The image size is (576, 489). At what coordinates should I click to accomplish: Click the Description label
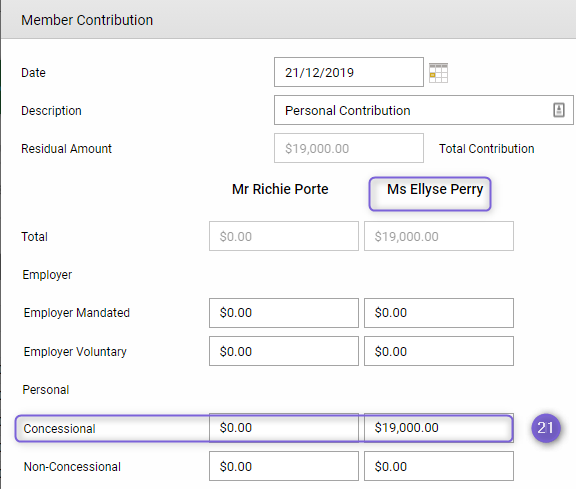51,111
